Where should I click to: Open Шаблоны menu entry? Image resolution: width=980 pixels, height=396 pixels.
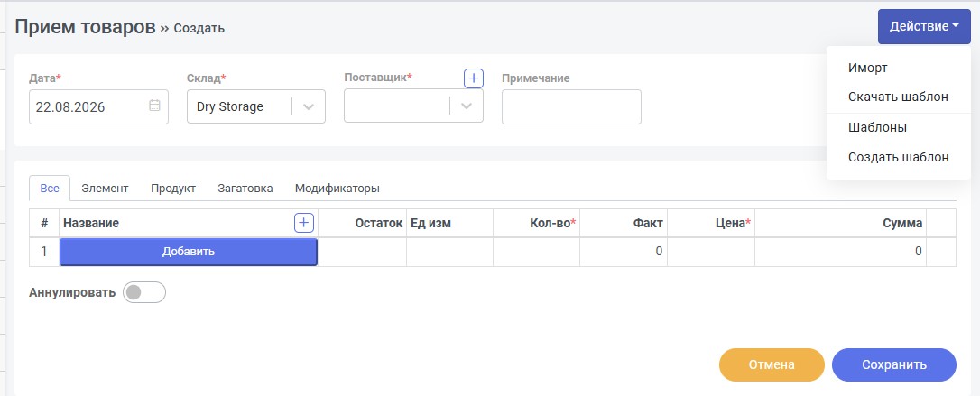tap(877, 127)
